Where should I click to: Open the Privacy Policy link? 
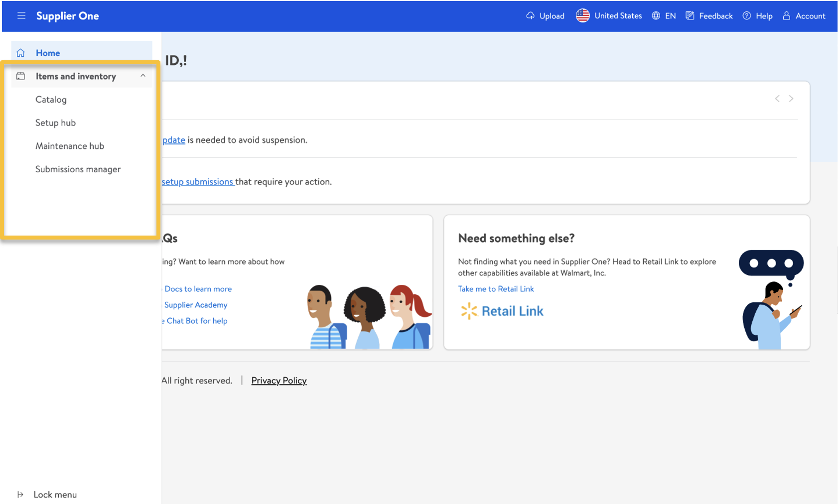point(279,380)
